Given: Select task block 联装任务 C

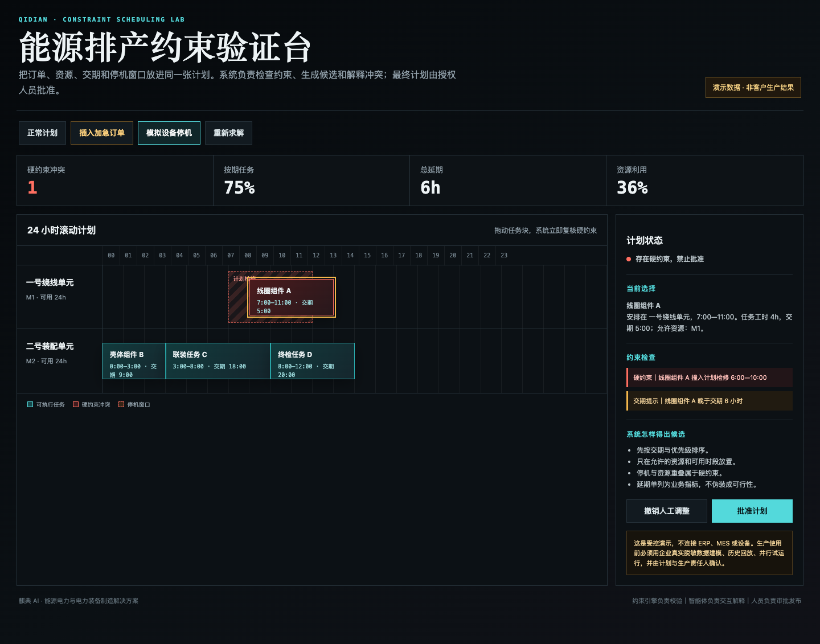Looking at the screenshot, I should pos(218,361).
